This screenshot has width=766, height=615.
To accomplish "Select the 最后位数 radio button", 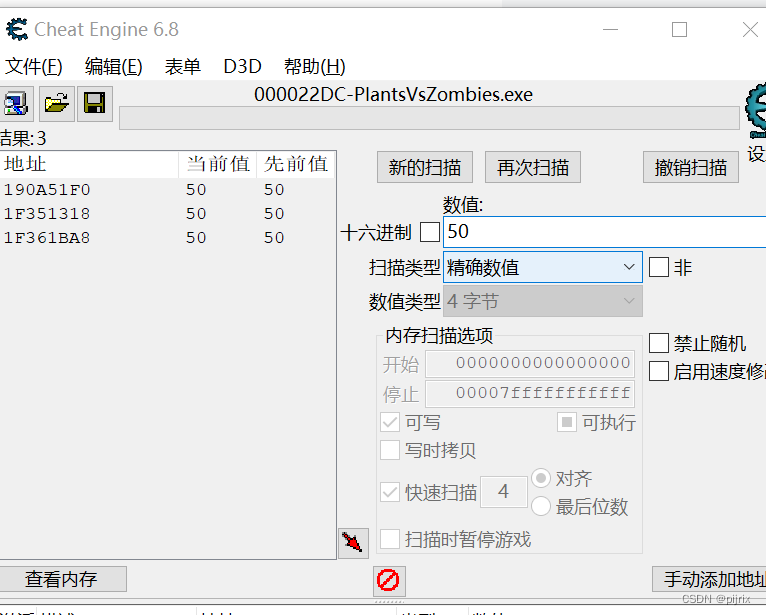I will (541, 507).
